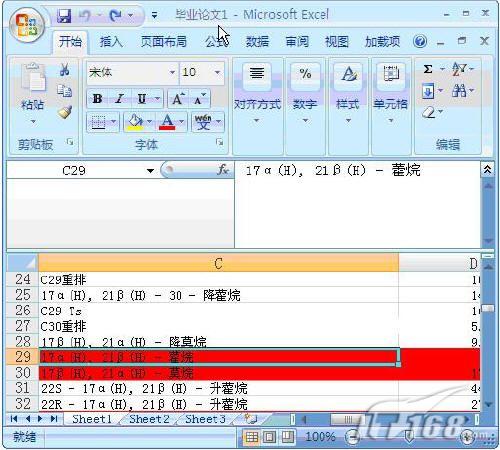Switch to Page Layout view button
500x450 pixels.
tap(270, 437)
